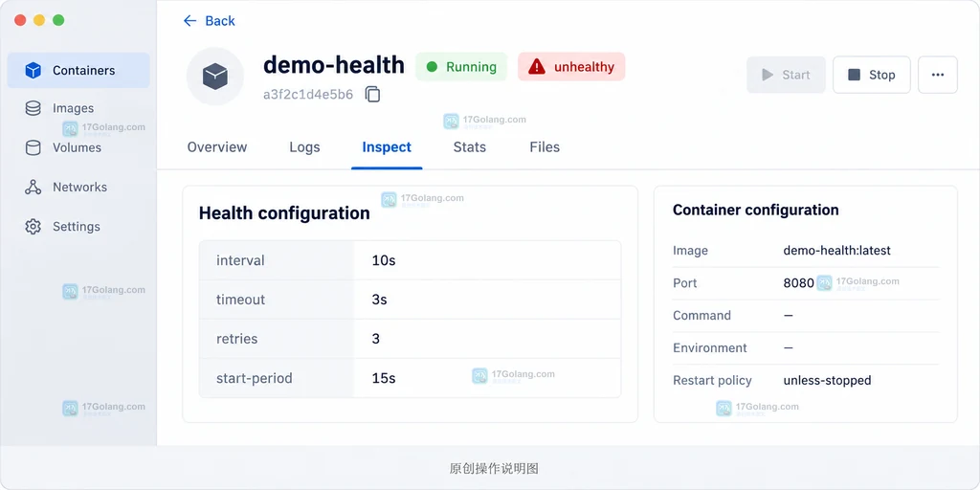980x490 pixels.
Task: Maximize window with green traffic-light button
Action: pyautogui.click(x=58, y=20)
